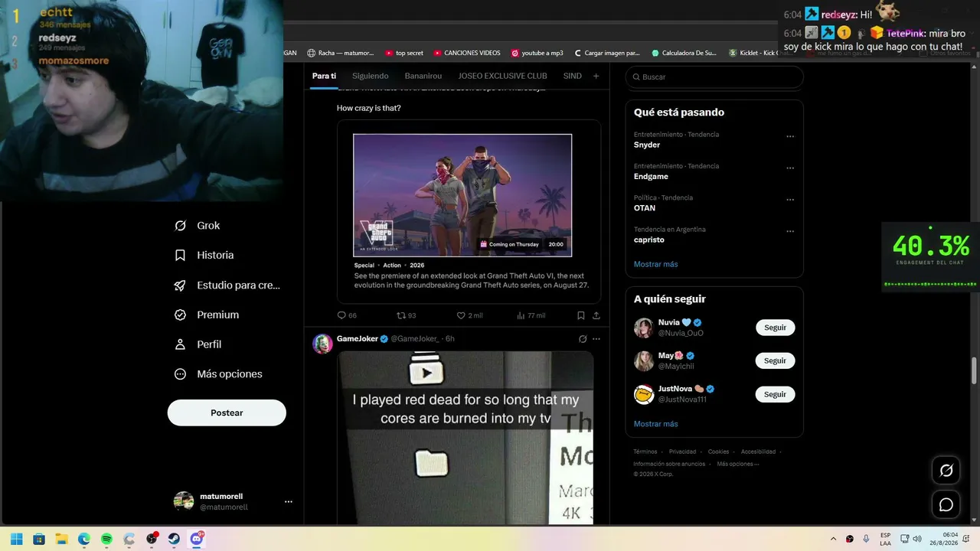
Task: Open the Historia bookmark icon in sidebar
Action: pos(180,255)
